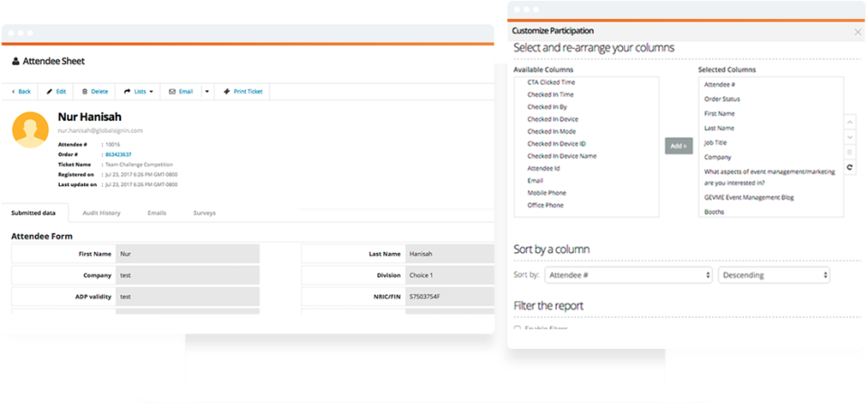Click the NRIC/FIN field value

(x=449, y=296)
